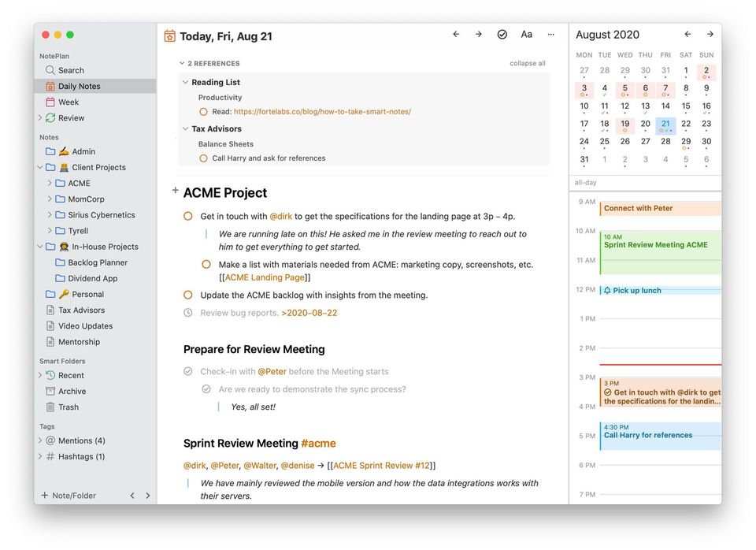Select the Week calendar icon
The height and width of the screenshot is (550, 756).
(50, 102)
